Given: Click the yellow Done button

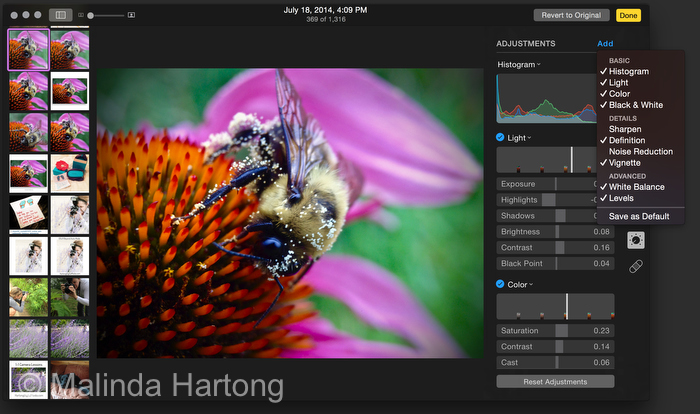Looking at the screenshot, I should [628, 15].
